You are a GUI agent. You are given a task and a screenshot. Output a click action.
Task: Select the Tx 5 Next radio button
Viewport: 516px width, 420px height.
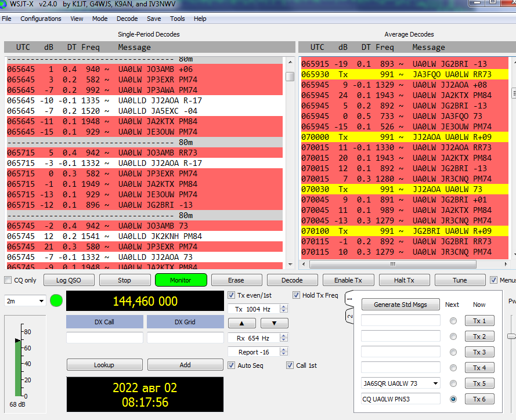tap(453, 383)
